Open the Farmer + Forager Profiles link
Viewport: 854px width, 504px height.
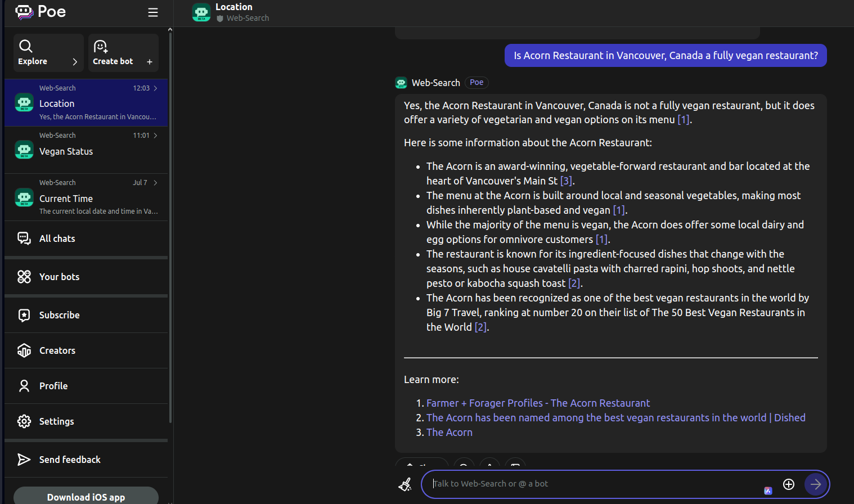point(538,403)
